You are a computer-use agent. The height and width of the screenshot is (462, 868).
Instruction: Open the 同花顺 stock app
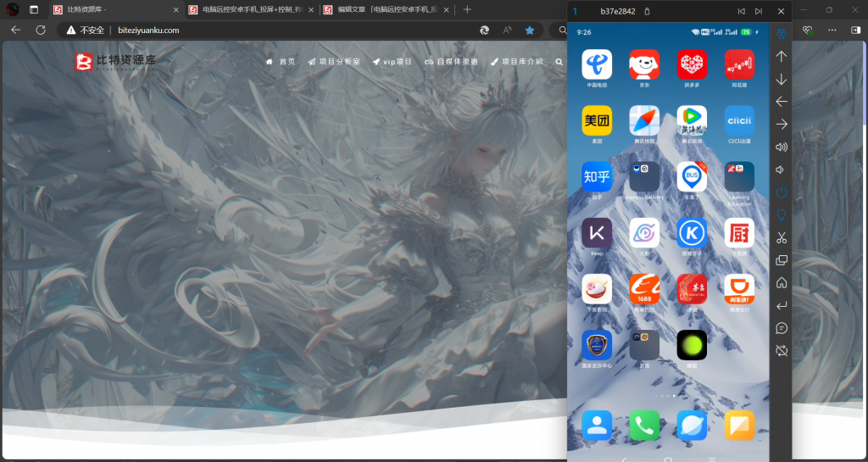[739, 64]
